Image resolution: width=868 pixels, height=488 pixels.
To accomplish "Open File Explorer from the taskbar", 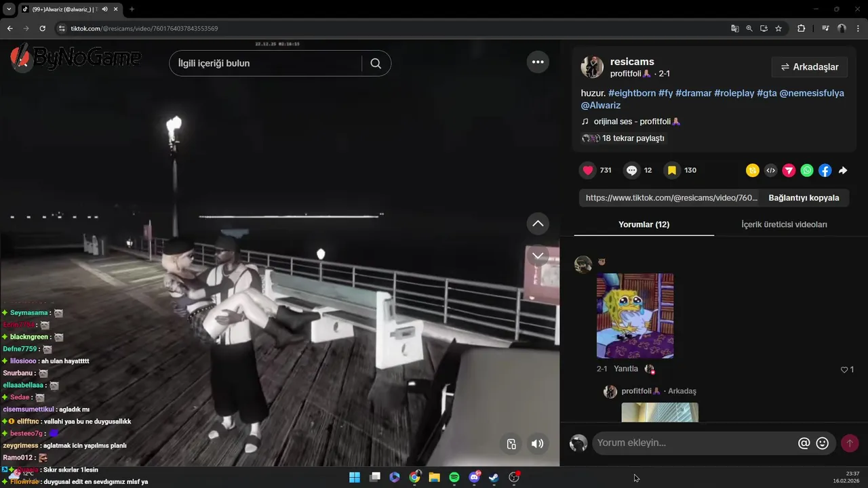I will click(435, 477).
